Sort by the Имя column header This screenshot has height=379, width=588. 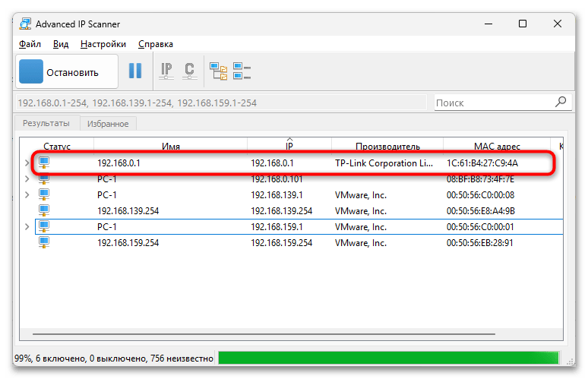point(171,146)
